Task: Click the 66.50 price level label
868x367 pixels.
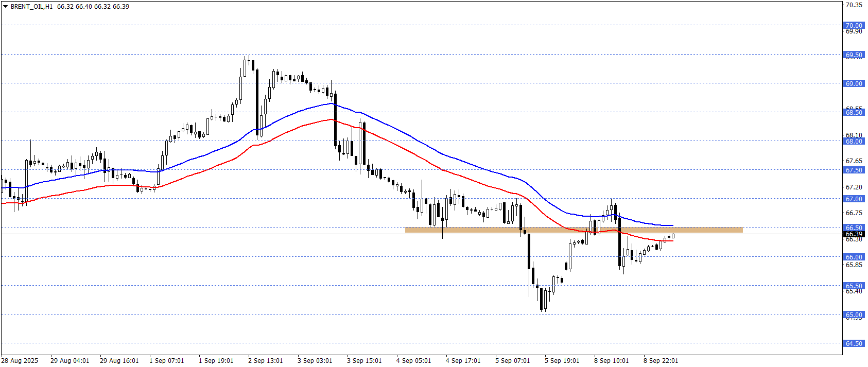Action: click(x=854, y=228)
